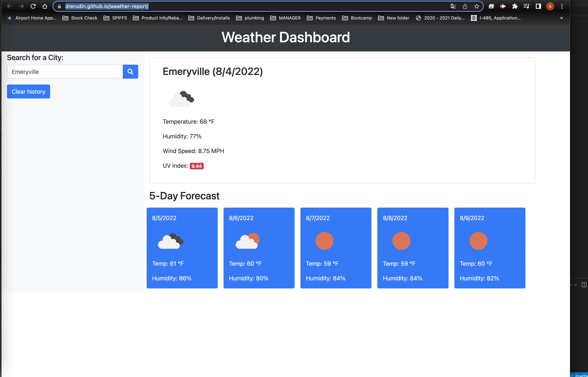Click the red arrow extension icon

click(503, 6)
